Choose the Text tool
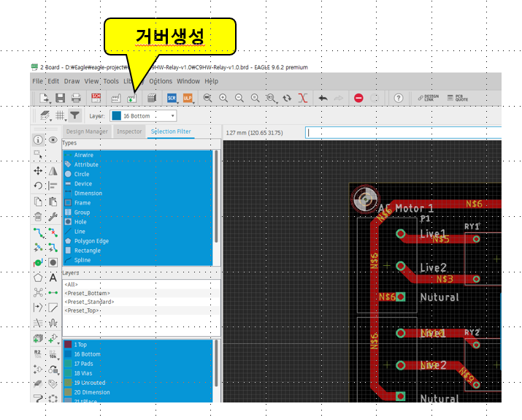Viewport: 522px width, 420px height. 53,278
